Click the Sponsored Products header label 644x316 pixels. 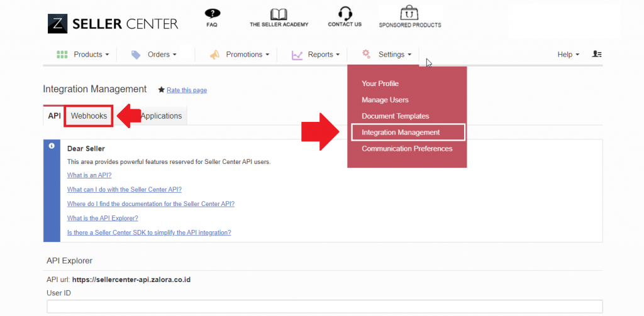[x=410, y=25]
